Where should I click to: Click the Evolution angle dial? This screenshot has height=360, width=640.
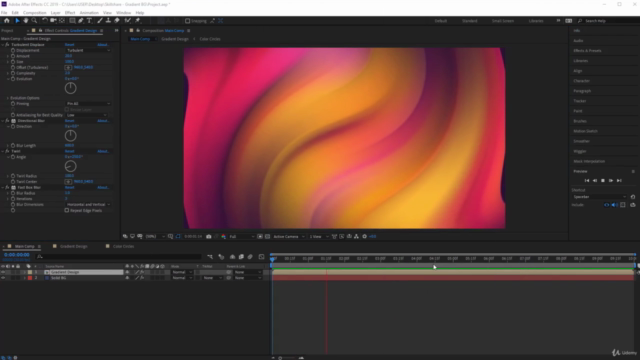70,88
